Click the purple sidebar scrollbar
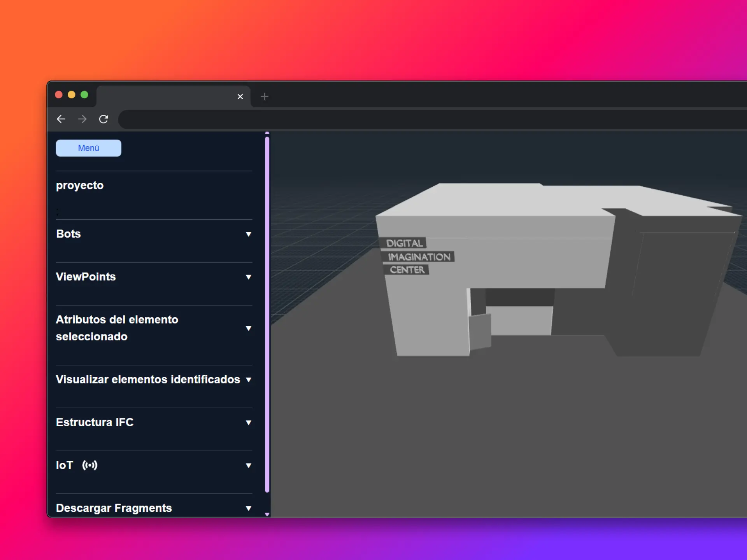The width and height of the screenshot is (747, 560). [x=267, y=311]
